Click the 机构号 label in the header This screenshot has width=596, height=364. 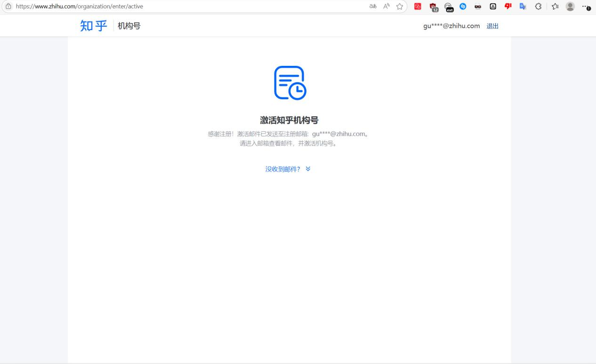129,26
